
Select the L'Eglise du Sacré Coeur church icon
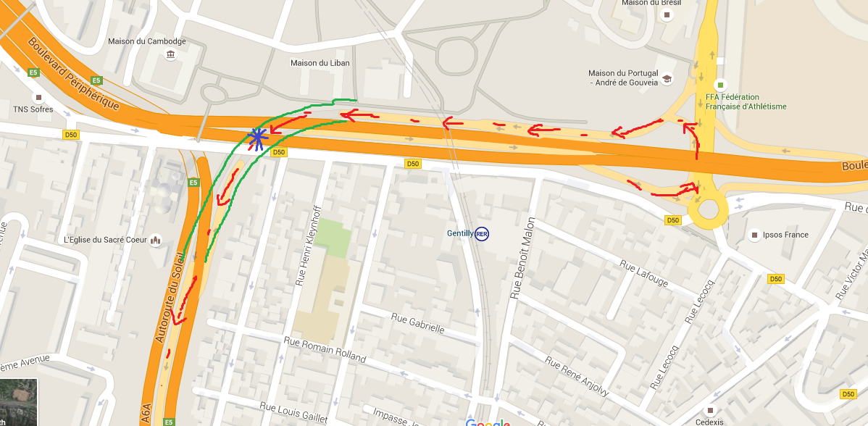[156, 240]
